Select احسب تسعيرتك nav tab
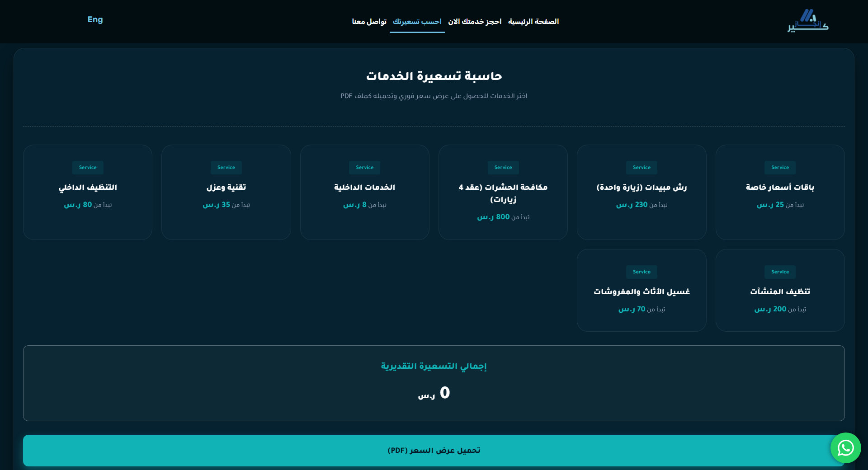This screenshot has width=868, height=470. [417, 22]
